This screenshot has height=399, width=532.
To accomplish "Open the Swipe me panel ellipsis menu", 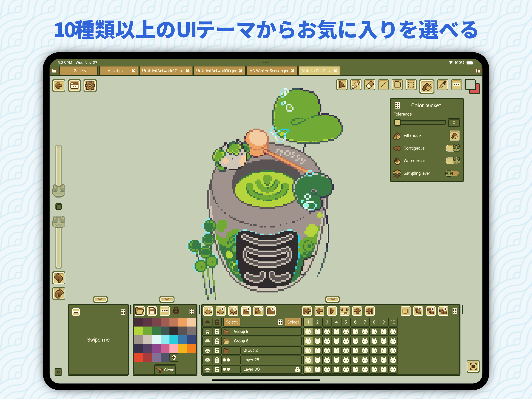I will (x=76, y=312).
